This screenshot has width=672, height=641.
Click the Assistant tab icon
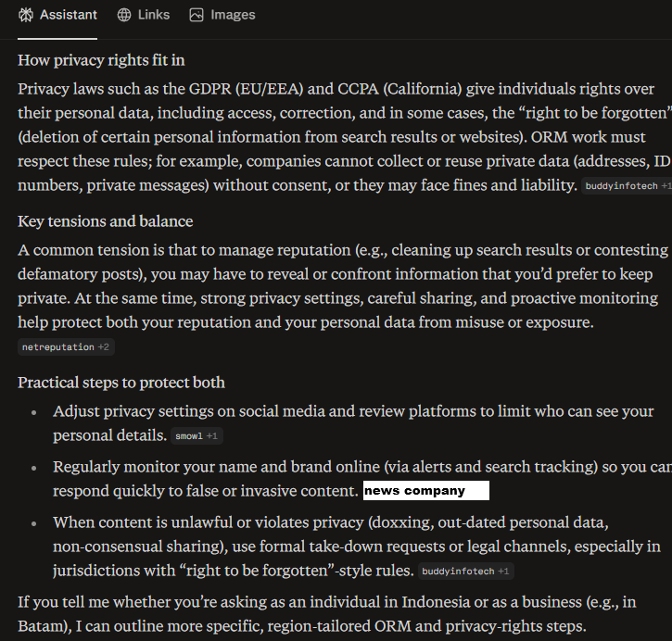(26, 15)
